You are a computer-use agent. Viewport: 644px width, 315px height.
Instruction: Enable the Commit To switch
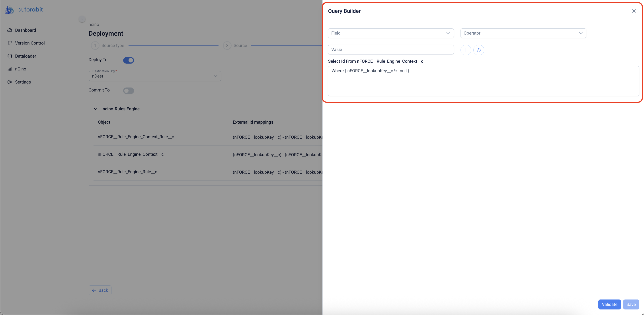pos(129,91)
